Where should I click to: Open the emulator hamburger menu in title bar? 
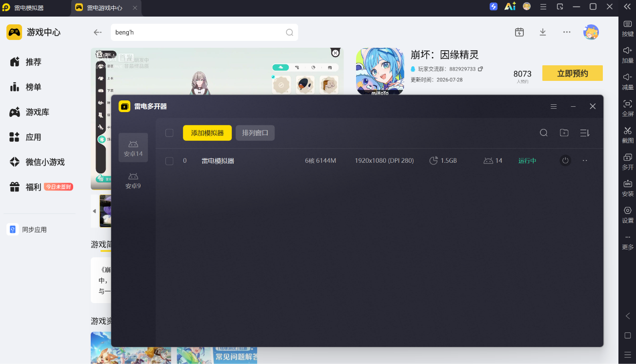click(x=543, y=7)
